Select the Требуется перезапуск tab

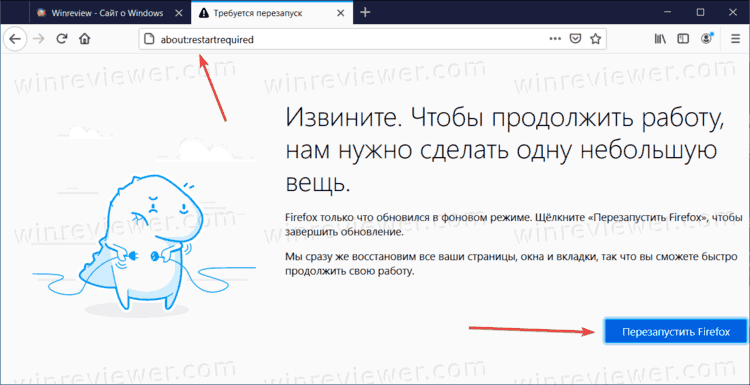pos(272,13)
